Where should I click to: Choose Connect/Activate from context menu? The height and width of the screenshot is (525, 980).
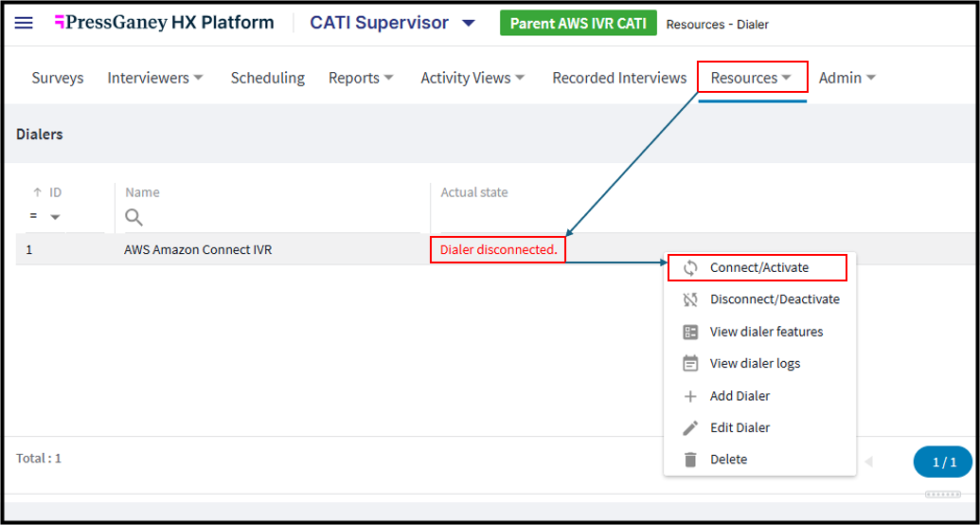[x=758, y=268]
